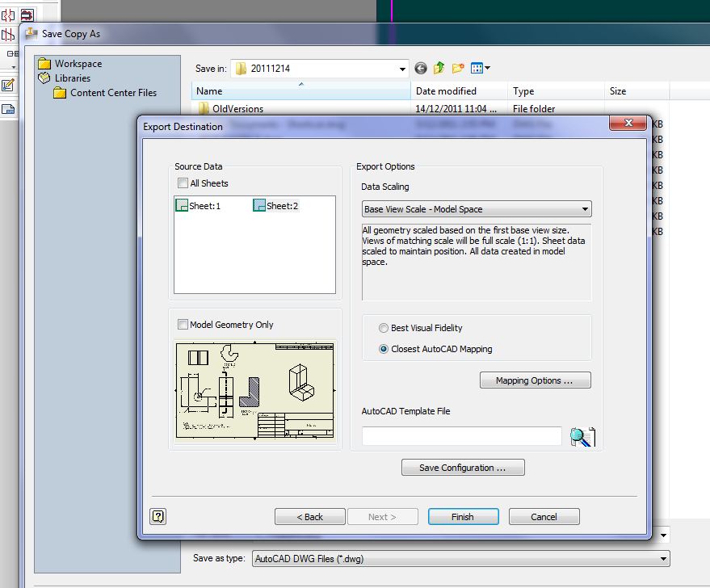Click OldVersions date modified cell
This screenshot has height=588, width=710.
456,109
